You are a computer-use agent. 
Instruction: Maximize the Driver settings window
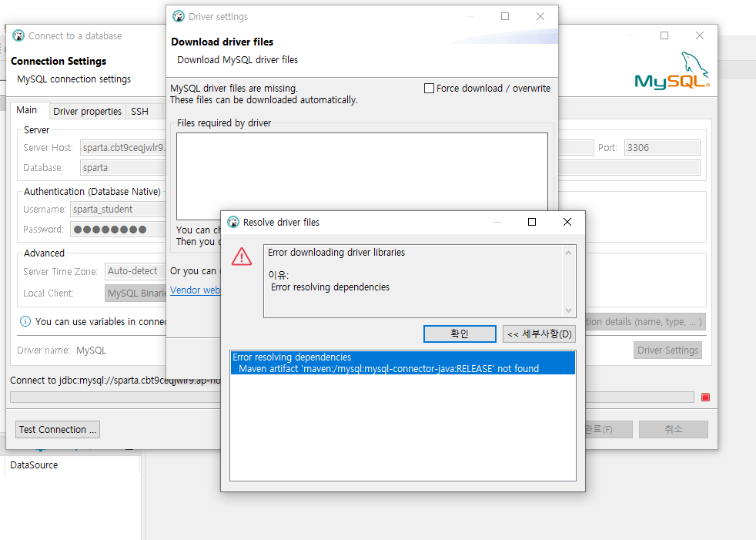click(x=505, y=16)
